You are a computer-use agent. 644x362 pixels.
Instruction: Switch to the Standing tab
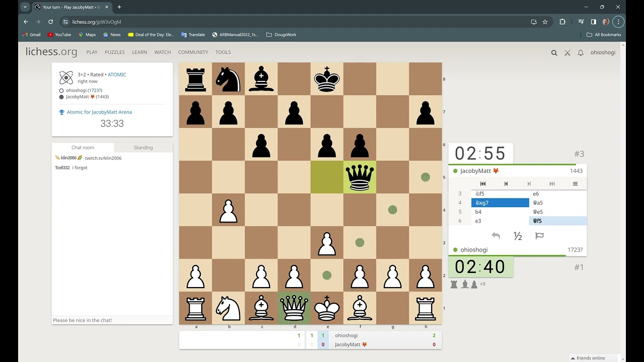pyautogui.click(x=143, y=147)
